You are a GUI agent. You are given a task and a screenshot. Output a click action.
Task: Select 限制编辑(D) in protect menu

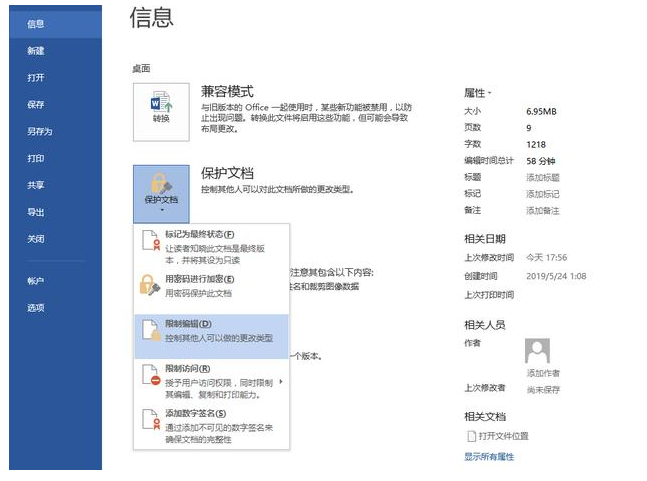point(211,336)
